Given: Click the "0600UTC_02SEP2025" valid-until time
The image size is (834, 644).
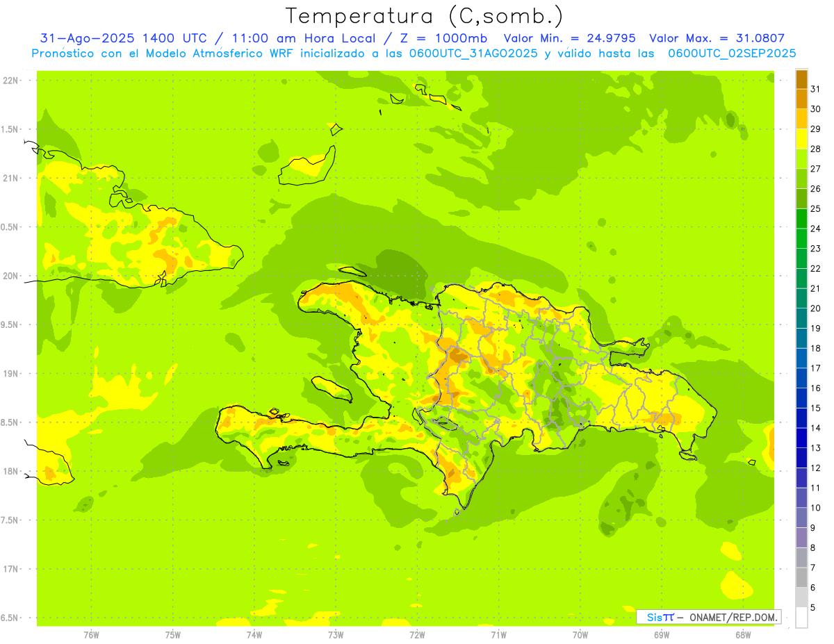Looking at the screenshot, I should tap(731, 53).
